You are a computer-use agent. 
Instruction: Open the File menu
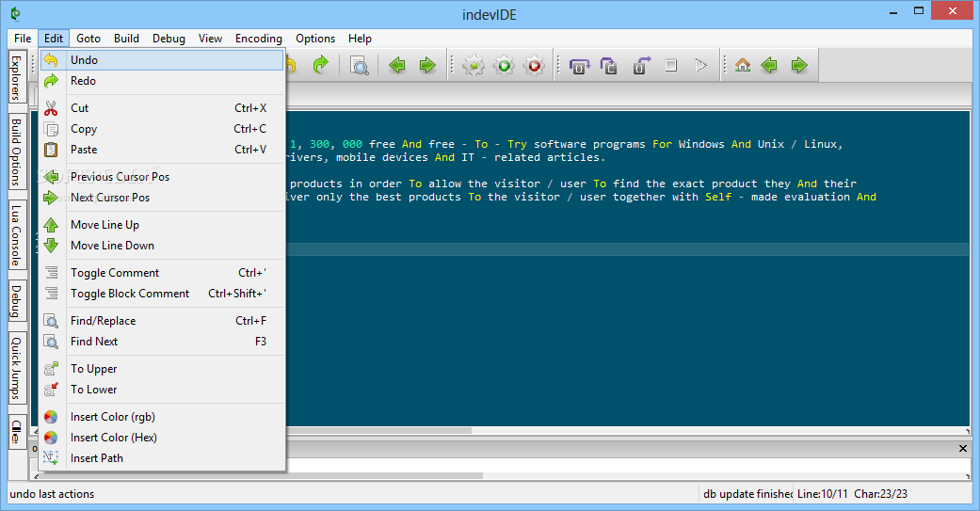[23, 38]
